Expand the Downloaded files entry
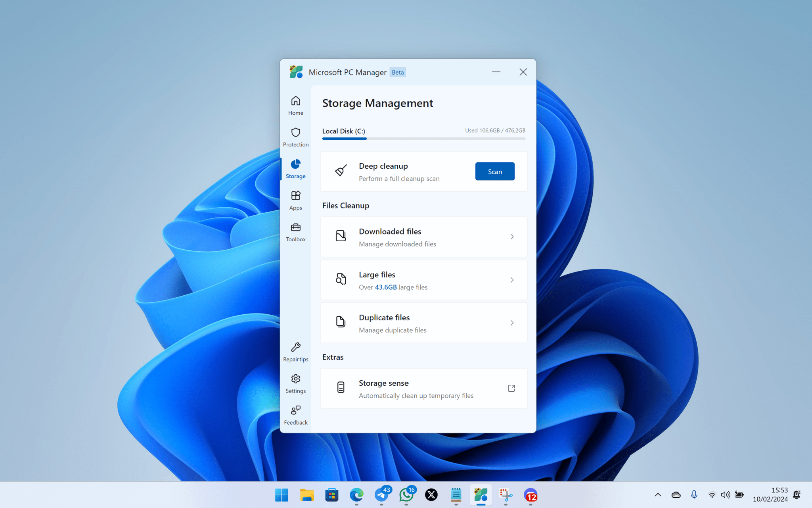The image size is (812, 508). (512, 237)
